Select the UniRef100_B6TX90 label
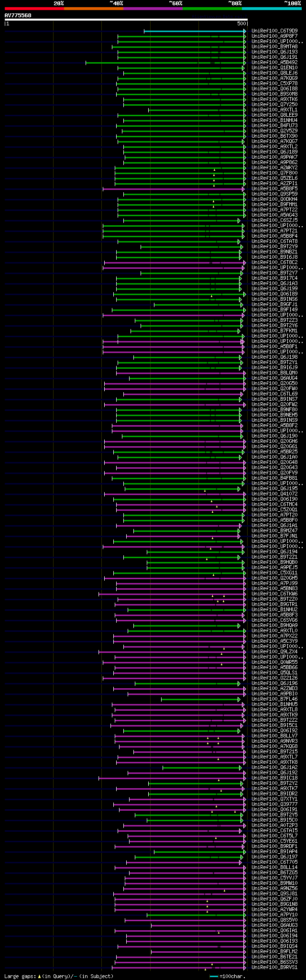 click(x=274, y=136)
